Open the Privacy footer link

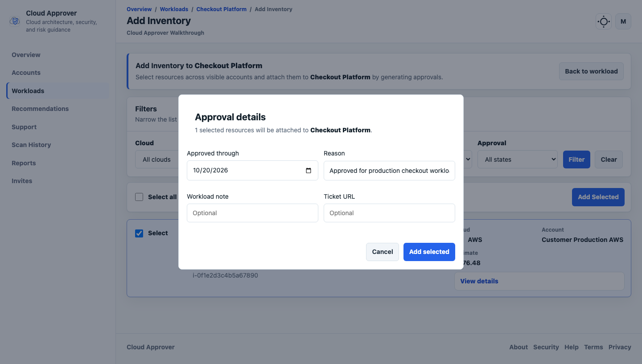[x=620, y=347]
